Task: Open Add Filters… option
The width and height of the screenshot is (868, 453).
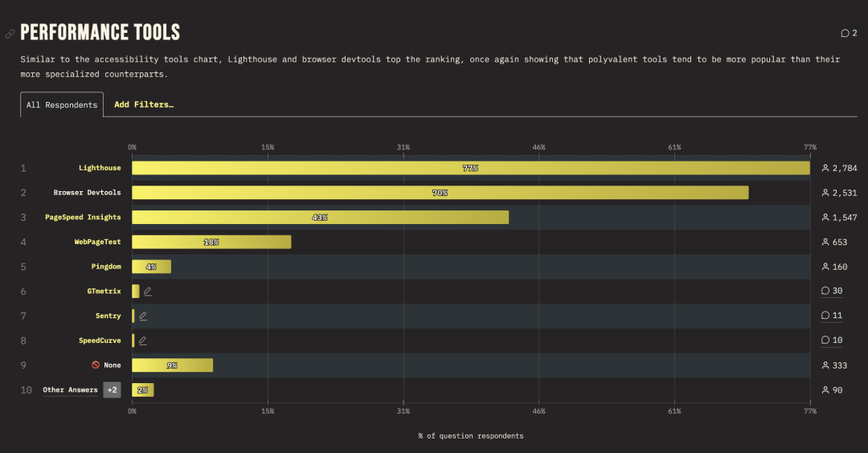Action: (144, 104)
